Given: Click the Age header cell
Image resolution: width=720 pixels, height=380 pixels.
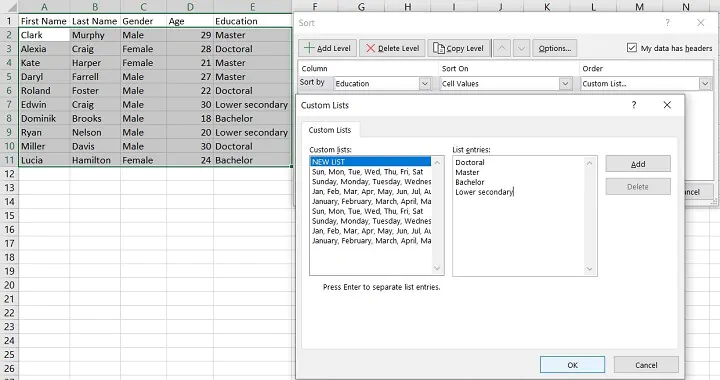Looking at the screenshot, I should [190, 21].
